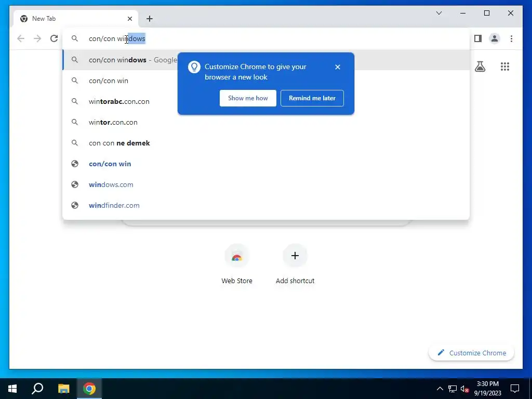The height and width of the screenshot is (399, 532).
Task: Go back with the back arrow button
Action: click(x=21, y=38)
